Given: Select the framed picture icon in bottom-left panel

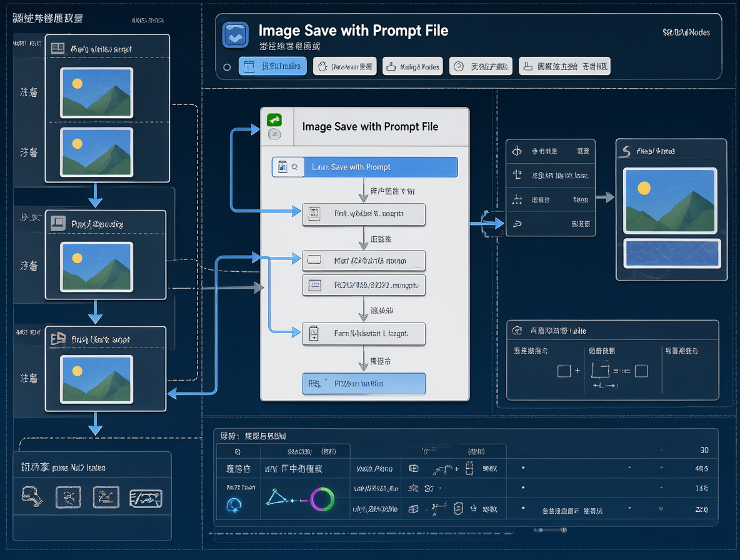Looking at the screenshot, I should [x=106, y=497].
